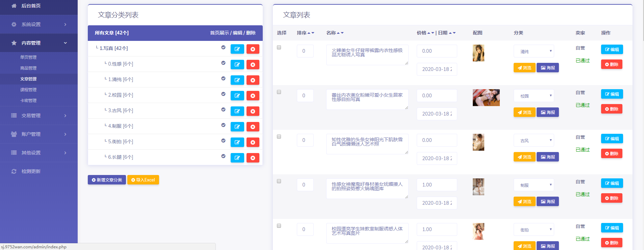644x250 pixels.
Task: Click the list icon beside 交易管理
Action: pyautogui.click(x=14, y=116)
